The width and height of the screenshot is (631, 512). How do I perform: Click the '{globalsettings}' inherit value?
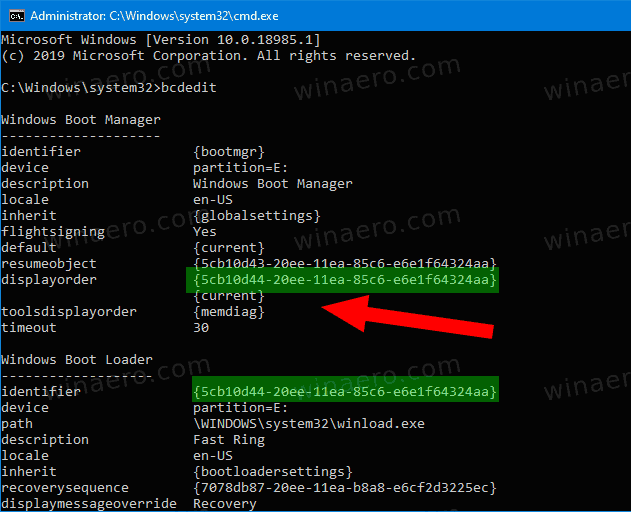256,216
